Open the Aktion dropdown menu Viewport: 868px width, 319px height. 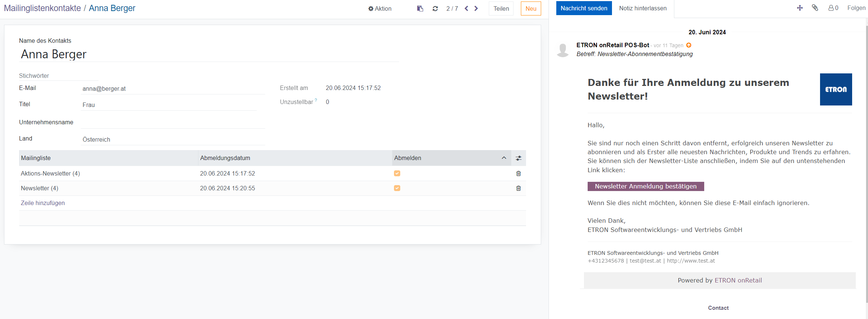click(x=380, y=8)
